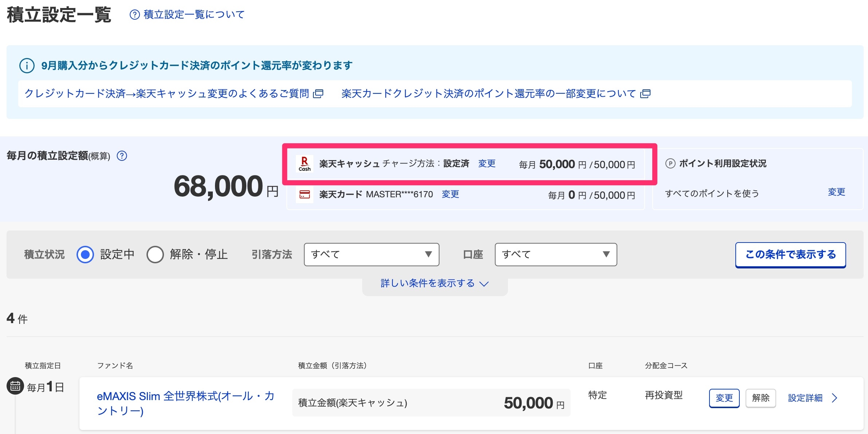The width and height of the screenshot is (868, 434).
Task: Open the eMAXIS Slim 全世界株式(オール・カントリー) fund link
Action: (186, 403)
